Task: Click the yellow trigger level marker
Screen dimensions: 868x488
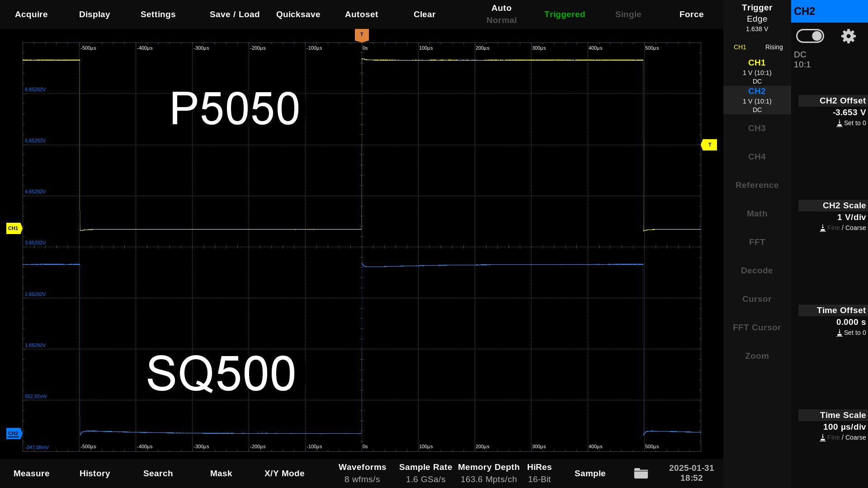Action: click(x=709, y=145)
